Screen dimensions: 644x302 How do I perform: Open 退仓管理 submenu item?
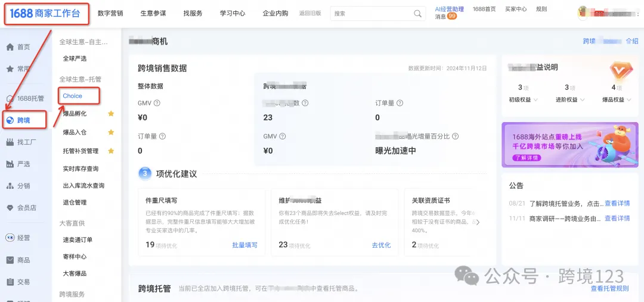pyautogui.click(x=75, y=203)
